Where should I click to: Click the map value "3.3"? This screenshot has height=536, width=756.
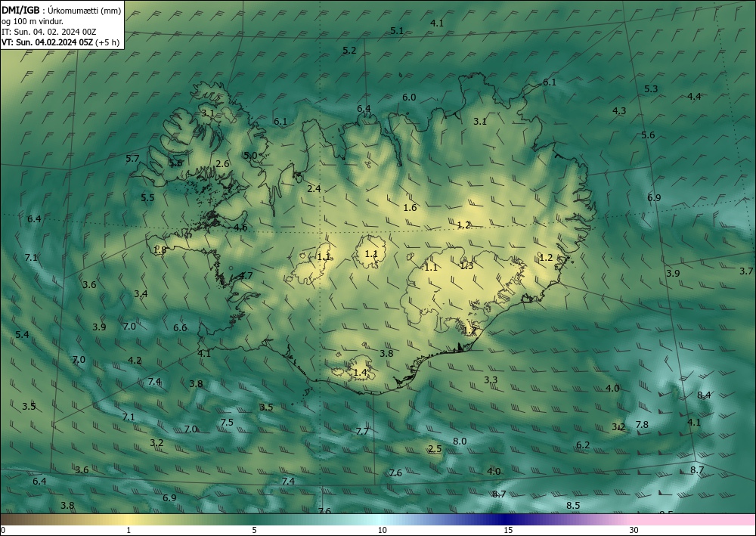[491, 380]
